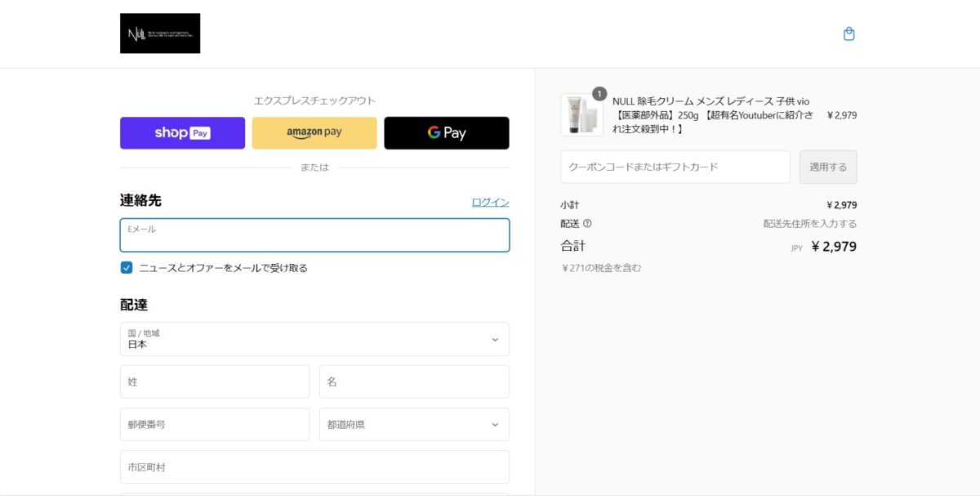
Task: Click the 姓 last name field
Action: [x=215, y=382]
